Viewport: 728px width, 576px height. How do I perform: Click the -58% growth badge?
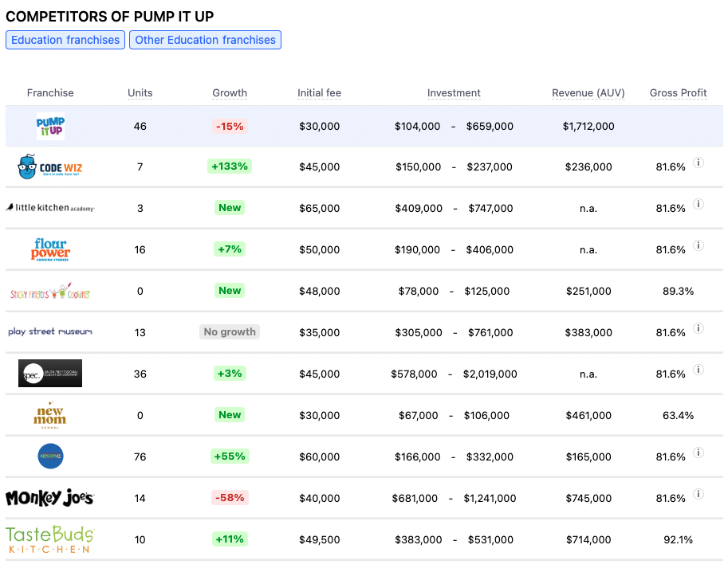(x=230, y=498)
